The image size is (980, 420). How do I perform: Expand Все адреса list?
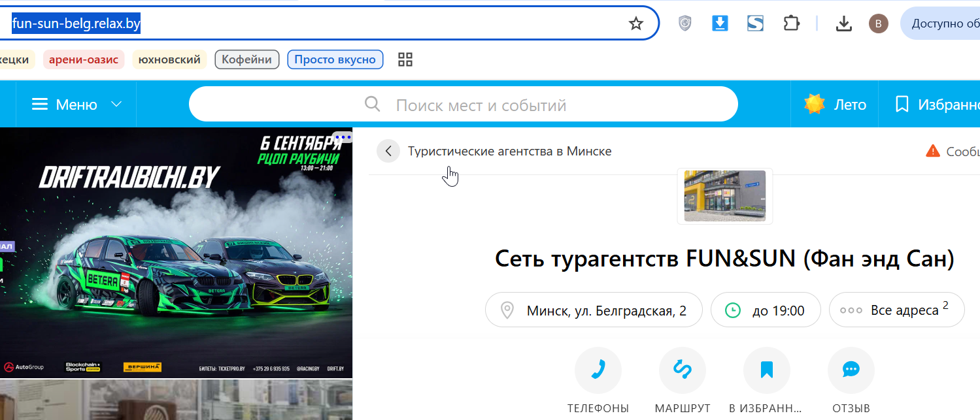tap(897, 310)
